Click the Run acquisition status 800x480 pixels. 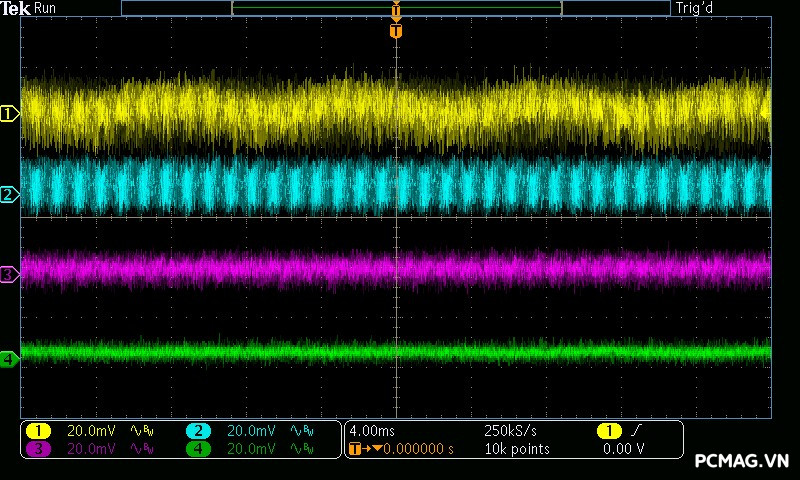tap(46, 8)
